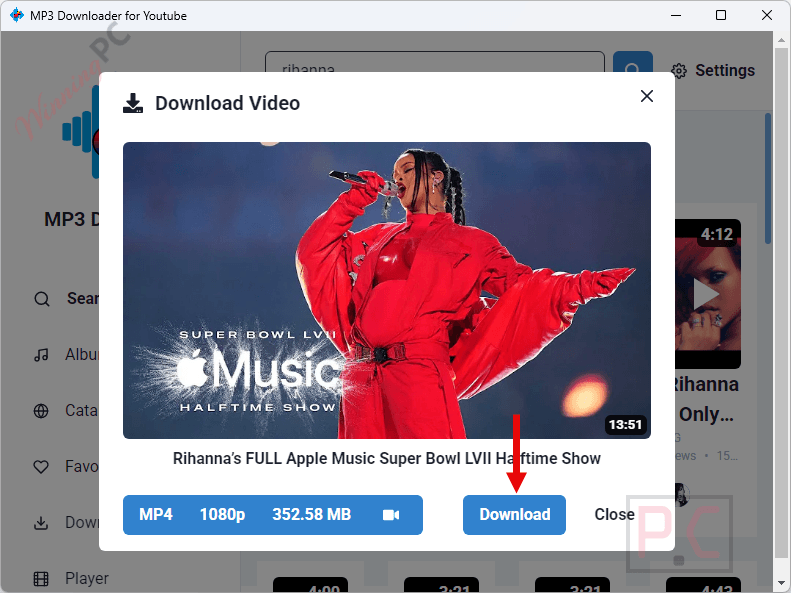Open the Albums music note icon
791x593 pixels.
[x=41, y=355]
